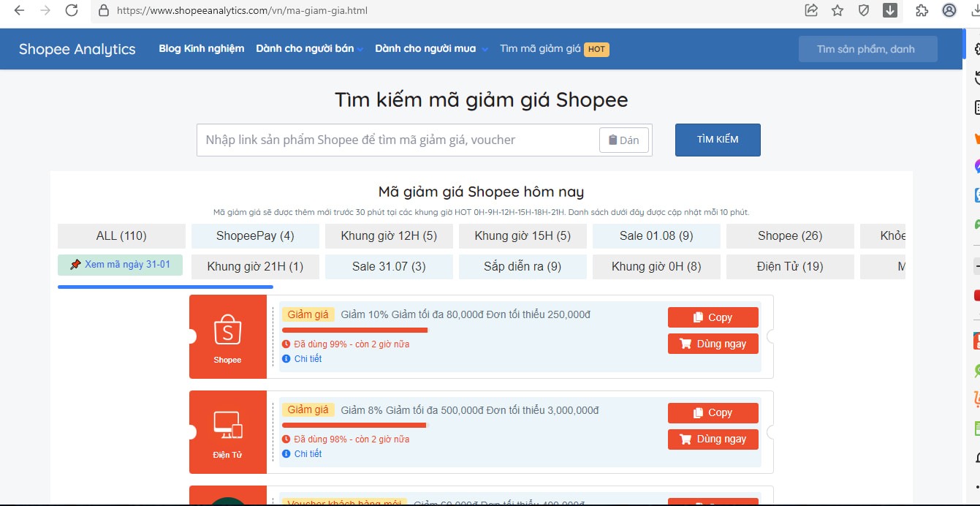980x506 pixels.
Task: Click Dùng ngay on the Điện Tử voucher
Action: [x=713, y=439]
